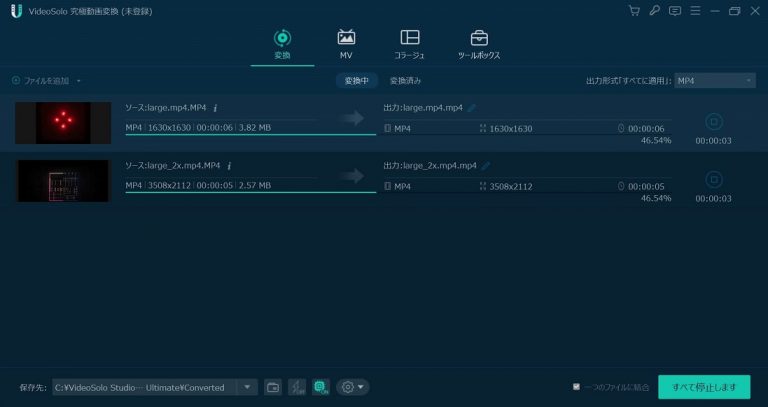Click the すべて停止します button
This screenshot has height=407, width=768.
[704, 387]
